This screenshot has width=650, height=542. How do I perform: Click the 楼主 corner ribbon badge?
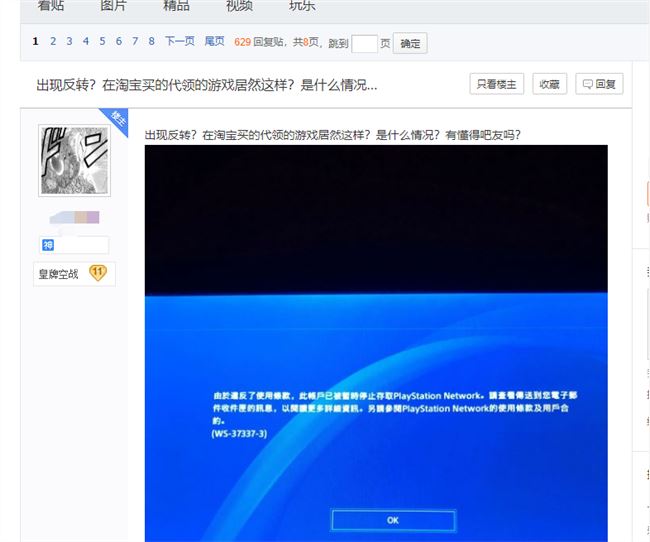116,120
